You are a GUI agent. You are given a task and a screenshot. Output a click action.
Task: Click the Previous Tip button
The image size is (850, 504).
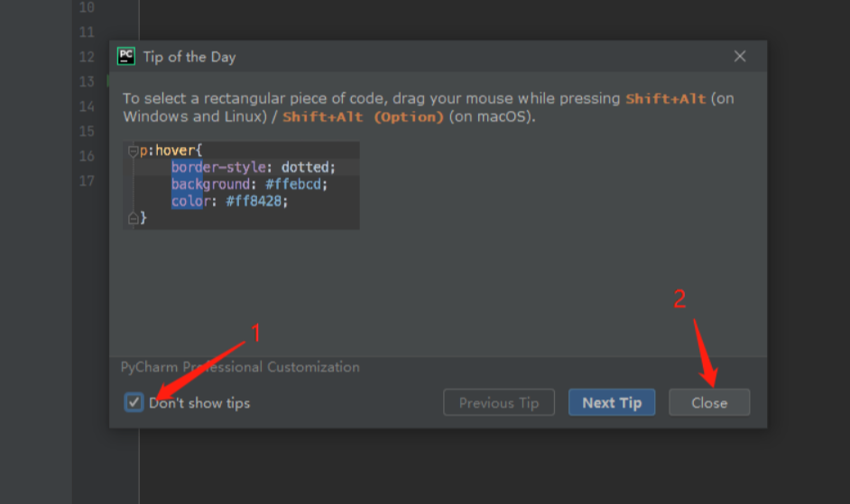click(499, 403)
